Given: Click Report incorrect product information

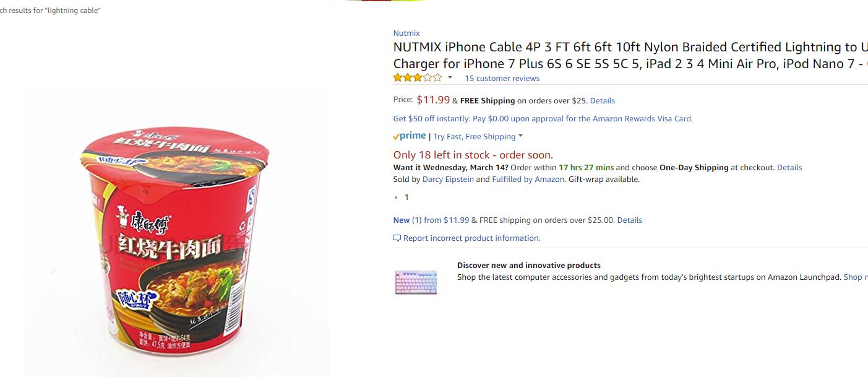Looking at the screenshot, I should click(471, 238).
